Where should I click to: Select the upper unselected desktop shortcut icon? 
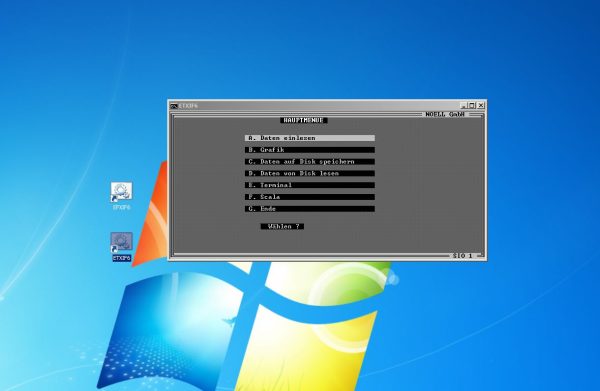122,196
